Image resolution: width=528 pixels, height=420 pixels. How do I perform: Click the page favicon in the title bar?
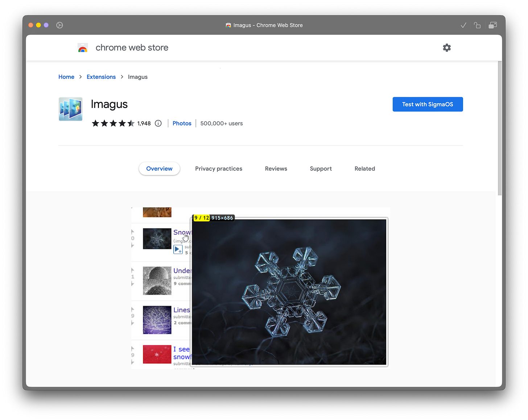coord(228,25)
